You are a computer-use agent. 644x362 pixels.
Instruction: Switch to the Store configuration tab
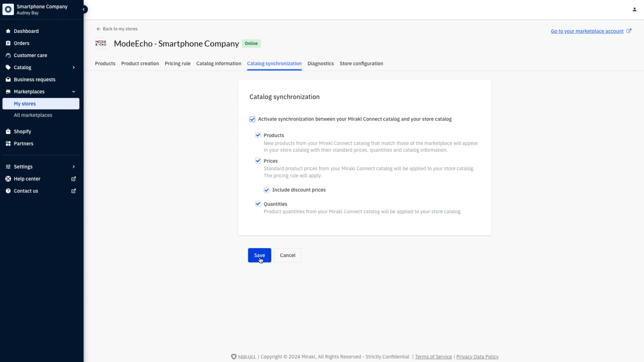point(361,63)
